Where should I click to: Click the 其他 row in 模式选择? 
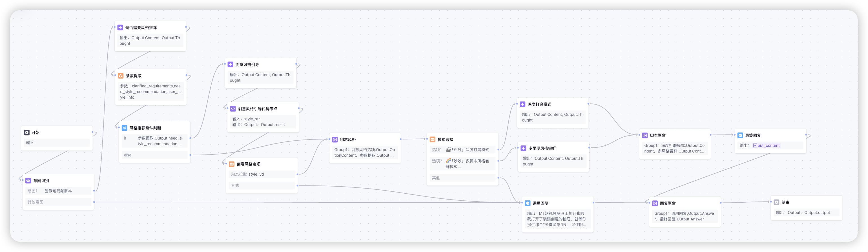(463, 178)
